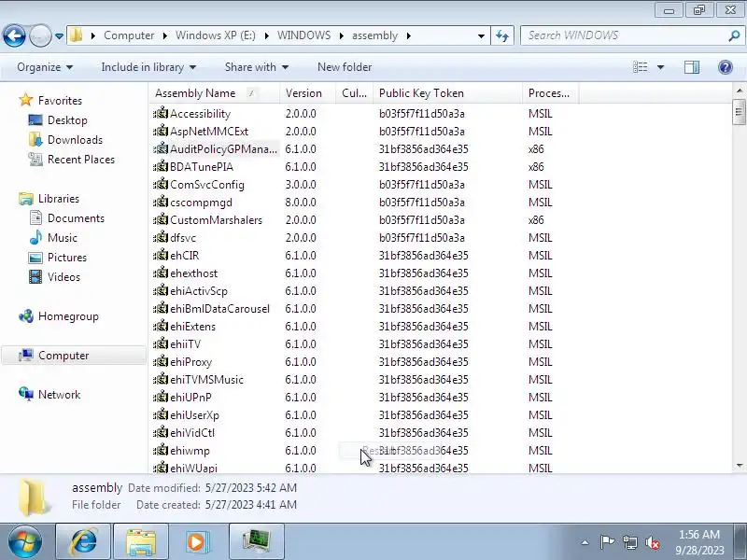The height and width of the screenshot is (560, 747).
Task: Select Libraries in the navigation pane
Action: (x=59, y=199)
